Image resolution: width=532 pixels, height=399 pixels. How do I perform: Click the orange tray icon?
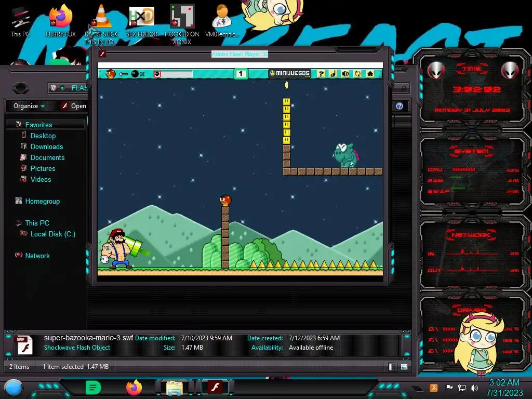tap(434, 388)
